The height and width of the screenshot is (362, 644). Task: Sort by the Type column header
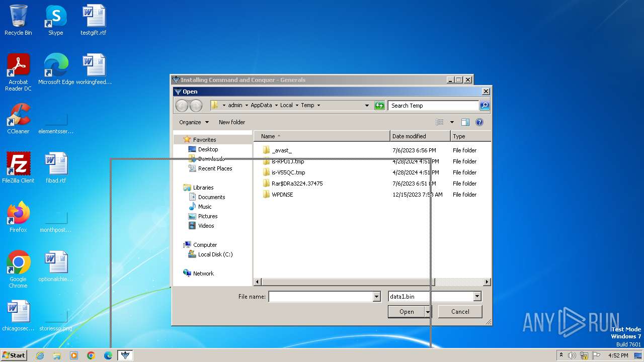[x=470, y=136]
